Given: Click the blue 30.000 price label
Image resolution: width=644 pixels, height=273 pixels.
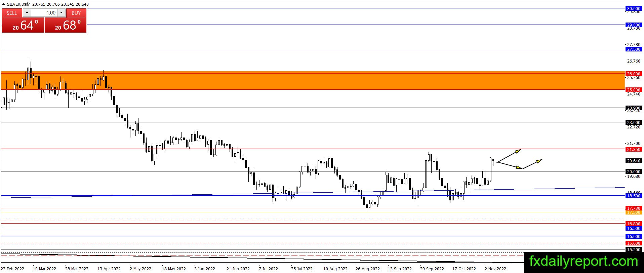Looking at the screenshot, I should [x=634, y=8].
